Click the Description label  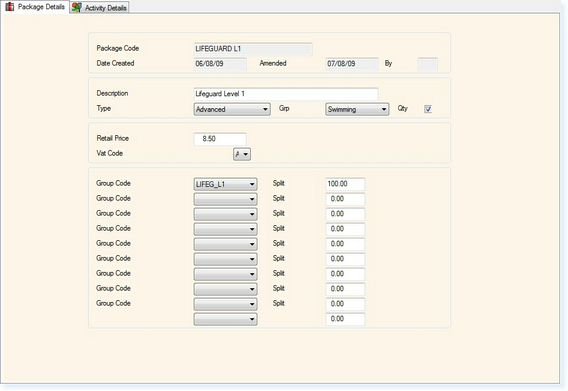(x=112, y=93)
